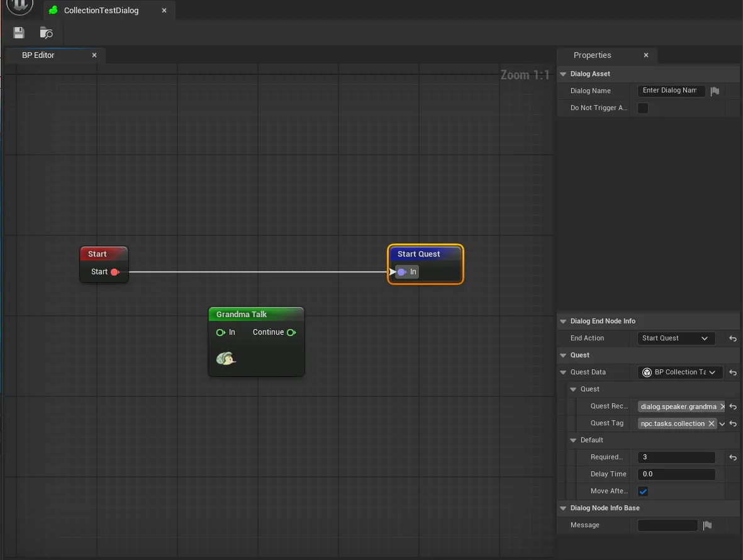The height and width of the screenshot is (560, 743).
Task: Click the Save asset floppy disk icon
Action: click(19, 33)
